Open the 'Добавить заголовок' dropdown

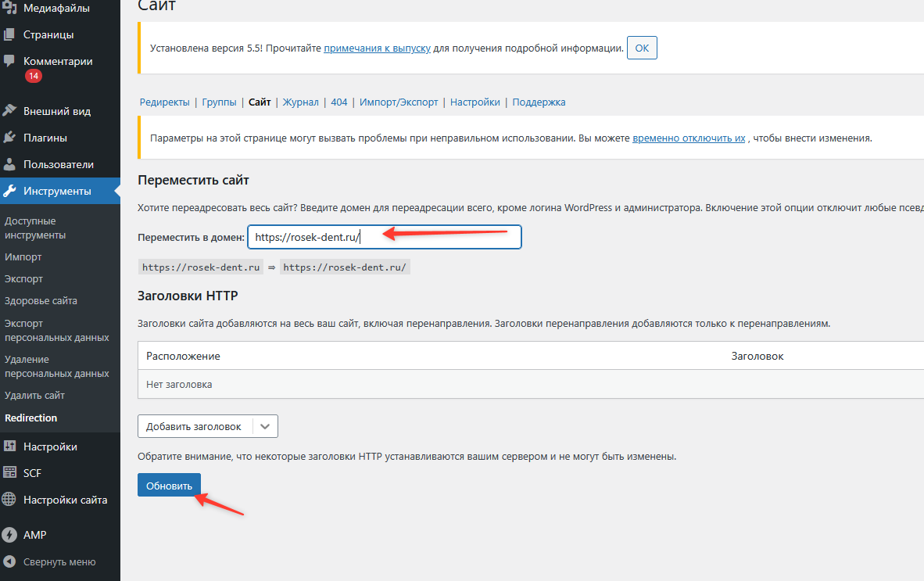tap(194, 426)
